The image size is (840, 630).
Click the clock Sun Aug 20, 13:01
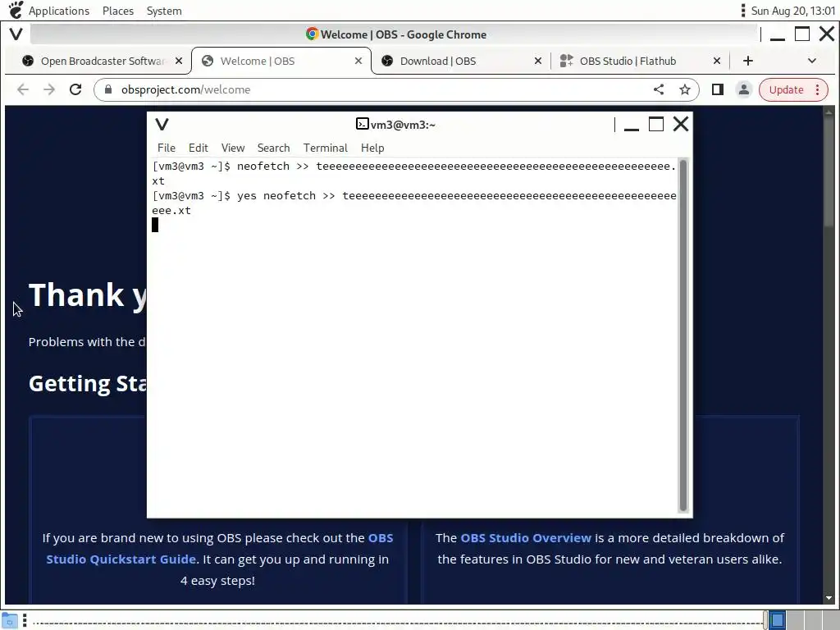(x=793, y=11)
